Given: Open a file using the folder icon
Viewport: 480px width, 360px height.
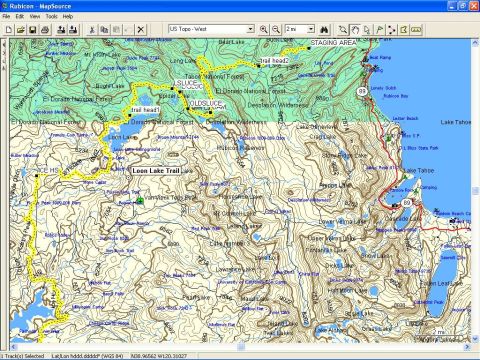Looking at the screenshot, I should tap(21, 30).
